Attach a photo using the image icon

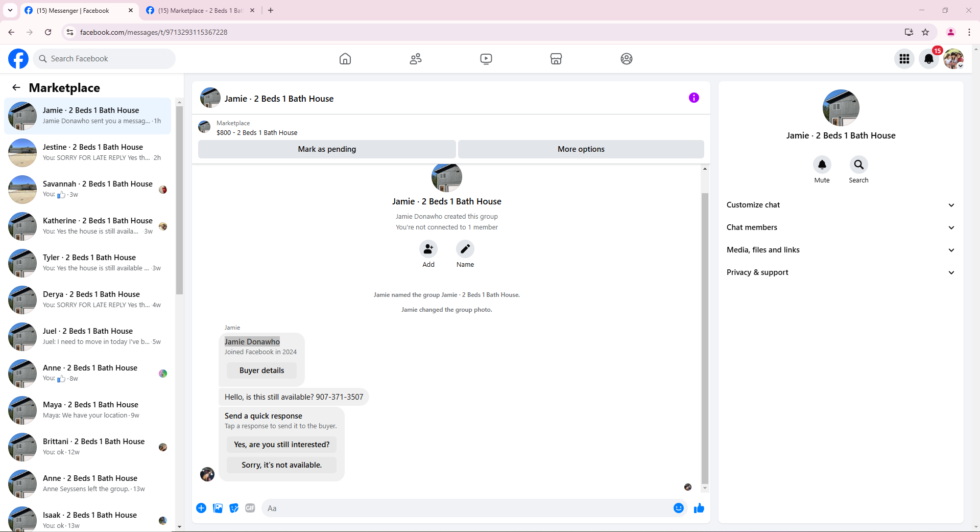[218, 508]
